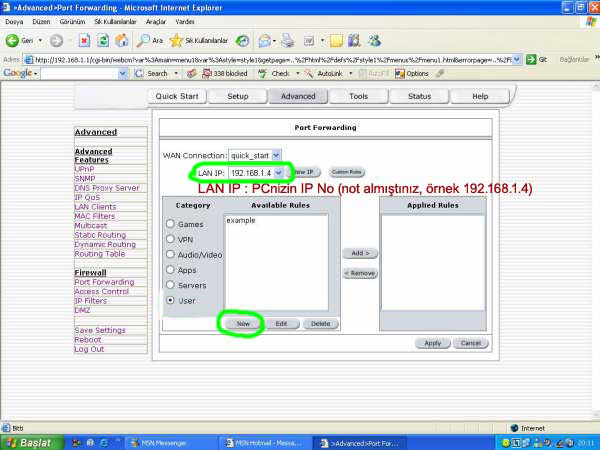Open the Düzen menu
Image resolution: width=600 pixels, height=450 pixels.
pos(41,22)
